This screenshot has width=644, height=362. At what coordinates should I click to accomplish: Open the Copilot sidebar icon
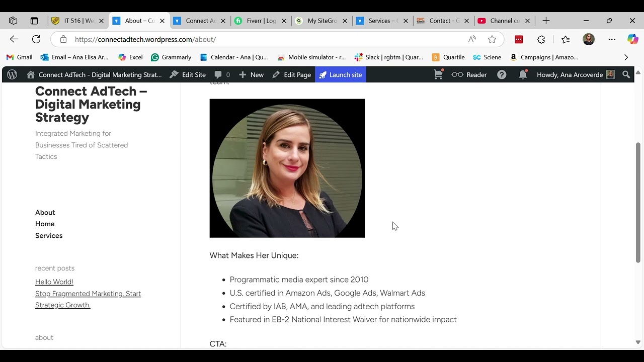(632, 39)
